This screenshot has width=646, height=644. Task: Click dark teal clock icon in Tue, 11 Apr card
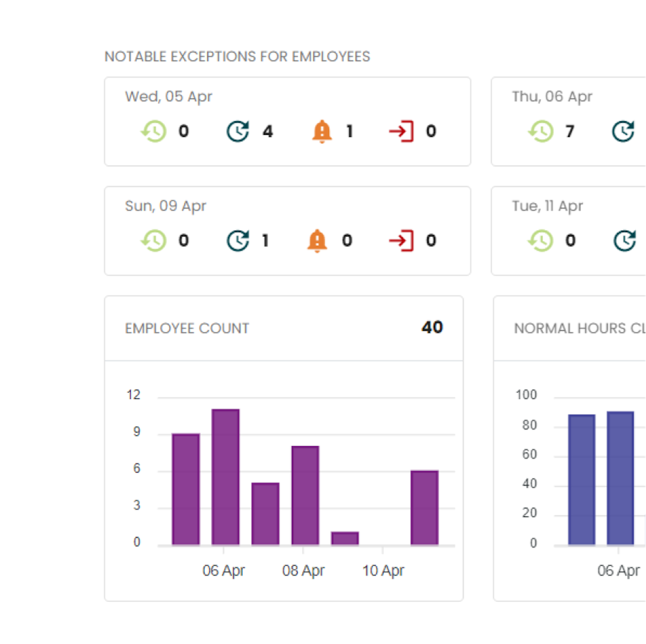point(625,240)
